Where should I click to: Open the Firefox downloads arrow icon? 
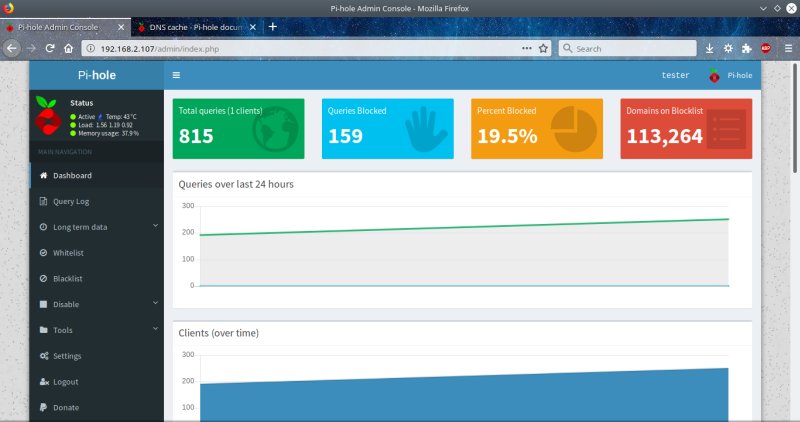[709, 48]
